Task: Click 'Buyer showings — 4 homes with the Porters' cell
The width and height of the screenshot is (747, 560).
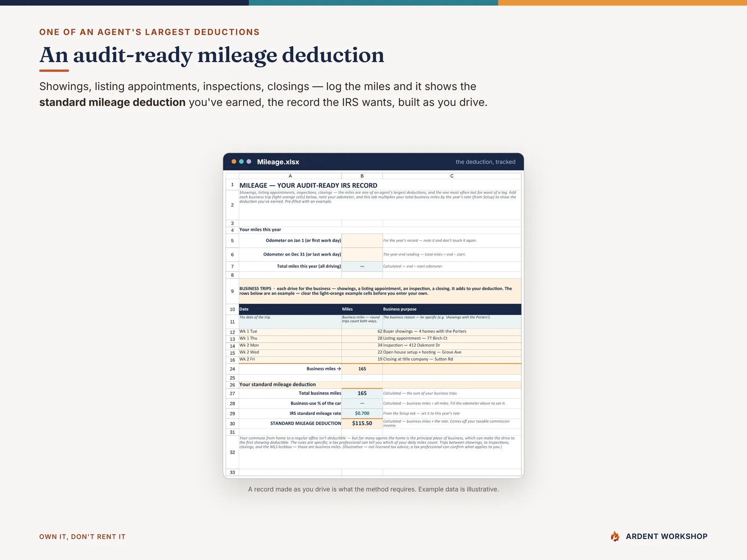Action: pos(452,331)
